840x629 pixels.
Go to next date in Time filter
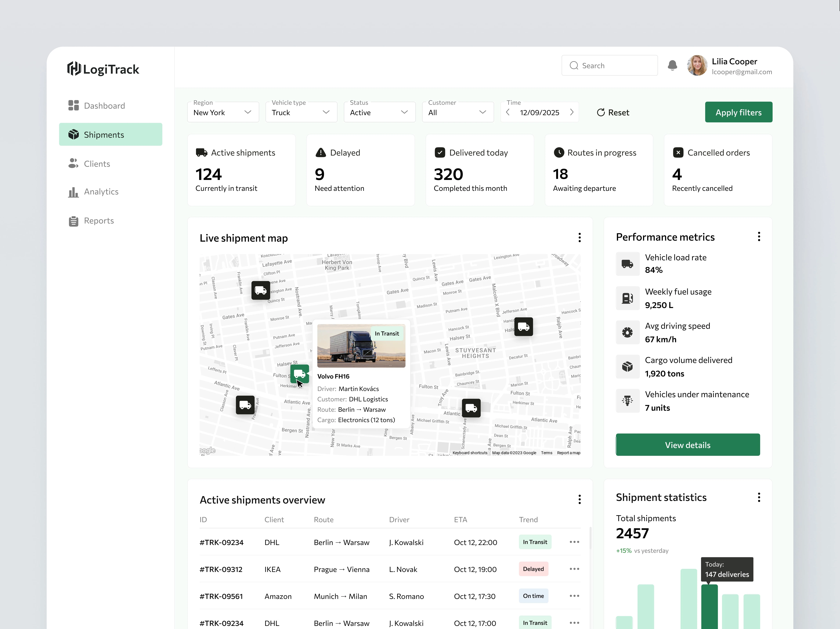[x=572, y=112]
